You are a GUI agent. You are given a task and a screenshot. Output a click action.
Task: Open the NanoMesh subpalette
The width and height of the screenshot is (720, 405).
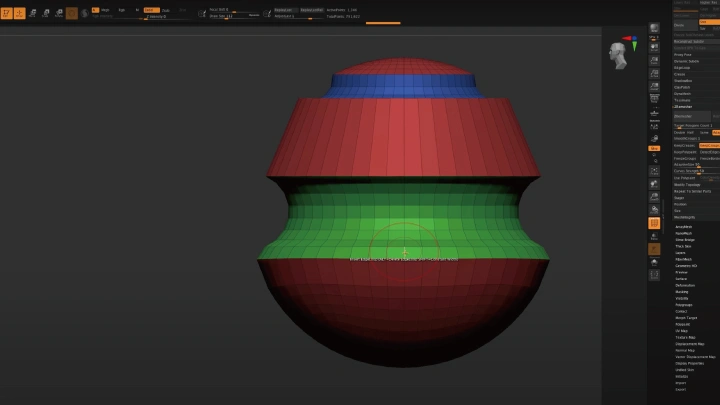point(684,233)
